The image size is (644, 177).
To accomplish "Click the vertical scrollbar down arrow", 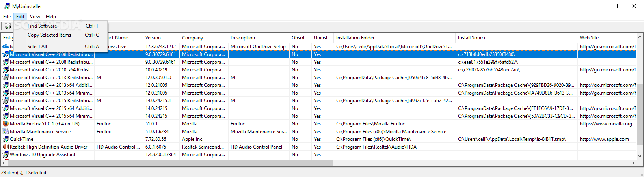I will [640, 156].
